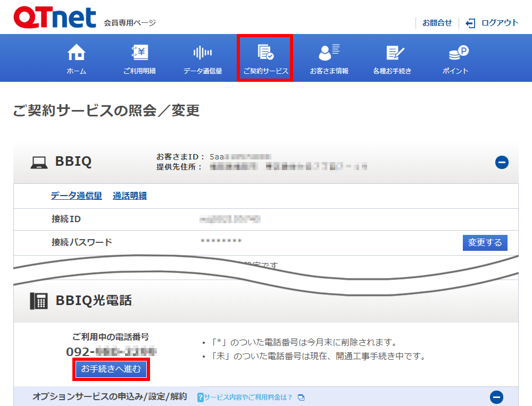Open the お問合せ contact link
Screen dimensions: 532x406
tap(437, 23)
